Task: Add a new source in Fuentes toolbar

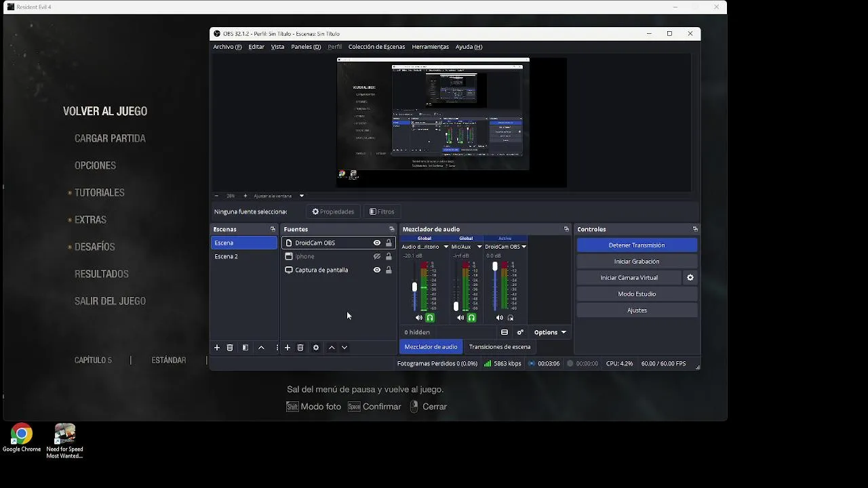Action: (x=288, y=348)
